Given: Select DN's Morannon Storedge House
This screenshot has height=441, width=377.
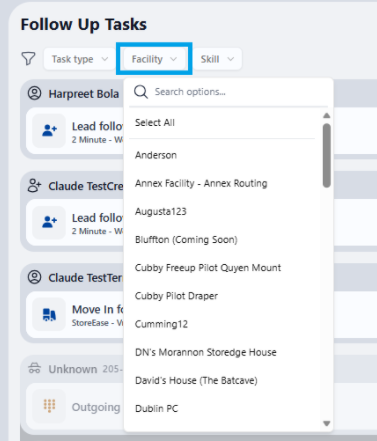Looking at the screenshot, I should [206, 352].
